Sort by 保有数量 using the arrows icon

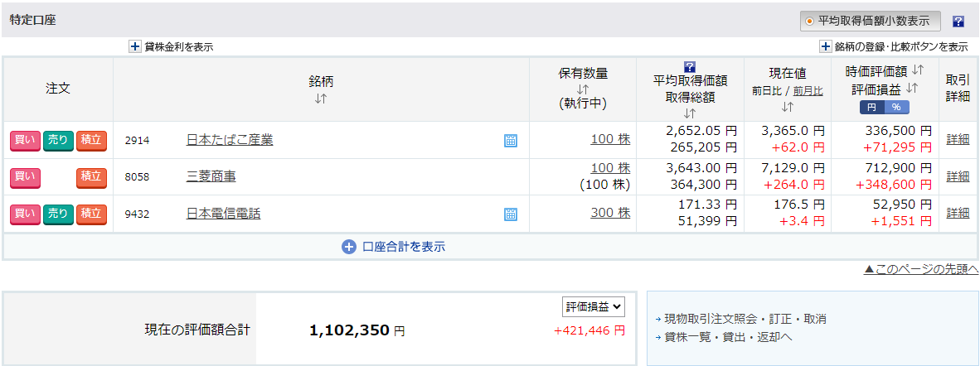click(x=583, y=89)
